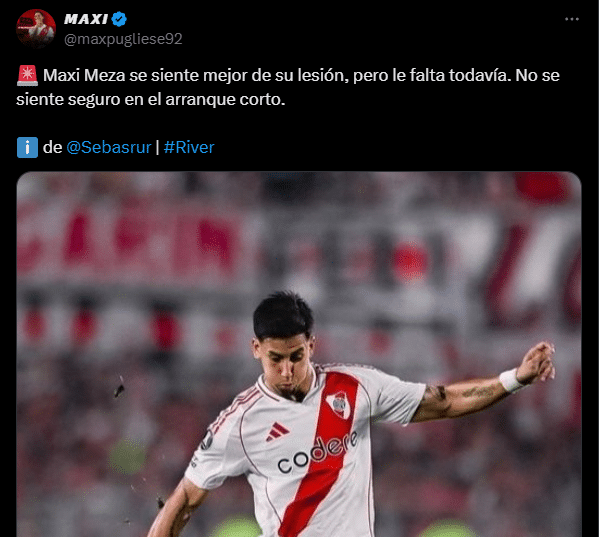
Task: Click the River Plate crest on the jersey
Action: point(338,404)
